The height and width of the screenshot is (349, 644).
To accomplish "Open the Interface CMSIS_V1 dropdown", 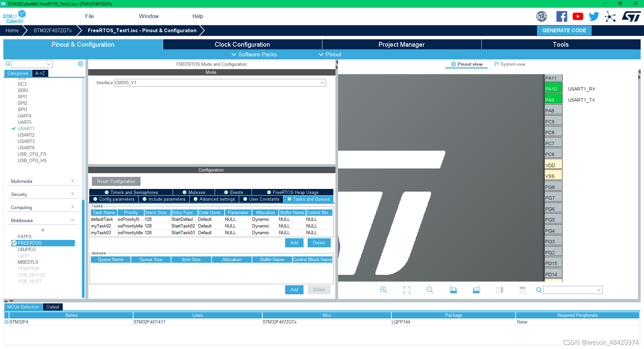I will point(220,83).
